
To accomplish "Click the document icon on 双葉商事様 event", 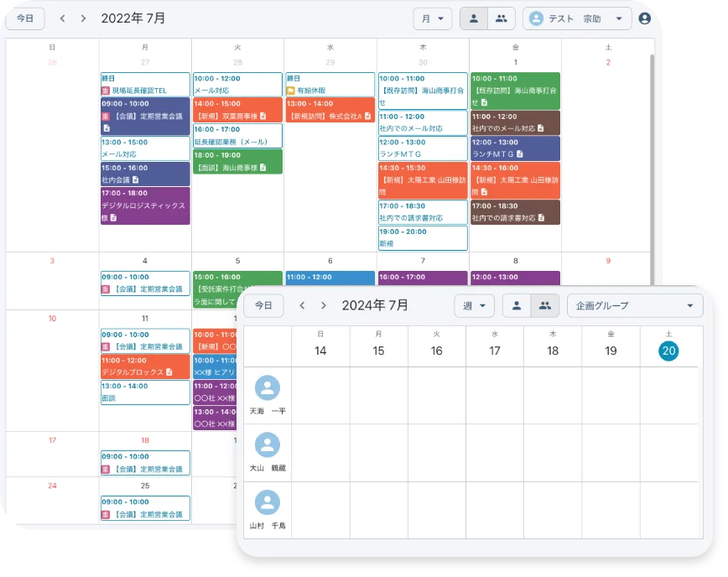I will click(263, 116).
